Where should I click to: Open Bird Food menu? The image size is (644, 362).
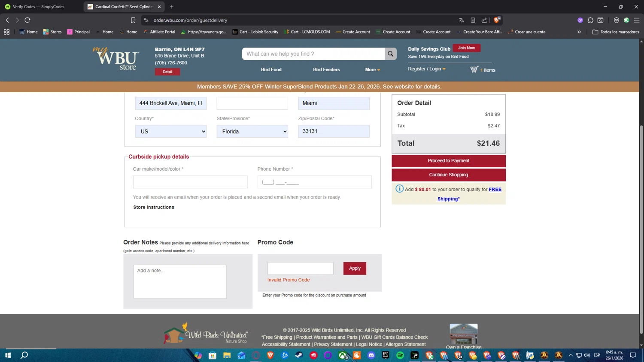(x=271, y=69)
